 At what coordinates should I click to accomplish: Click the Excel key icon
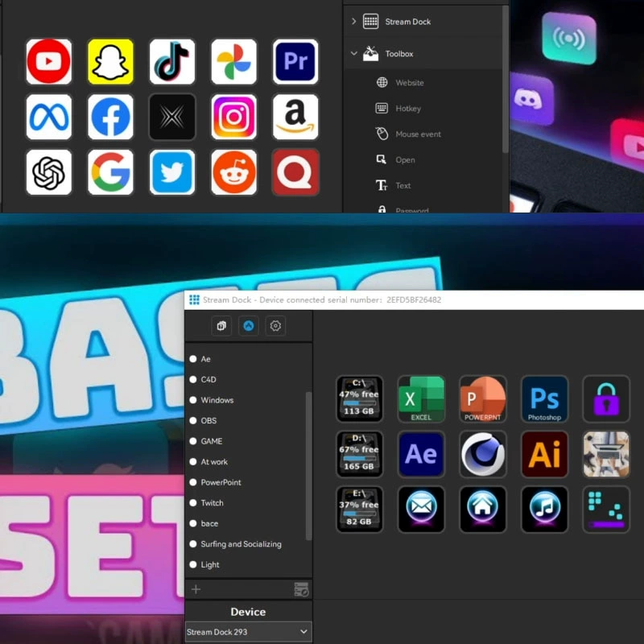(421, 398)
